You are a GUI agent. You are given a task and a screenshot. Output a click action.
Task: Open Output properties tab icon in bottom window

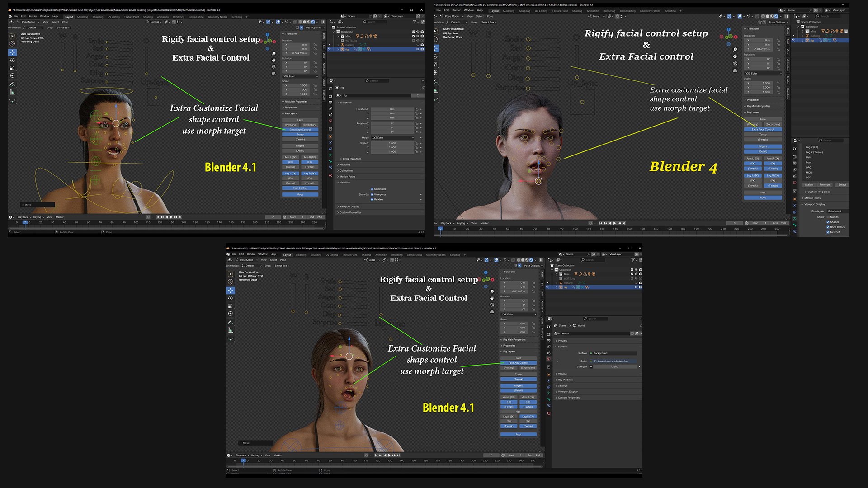[x=549, y=341]
